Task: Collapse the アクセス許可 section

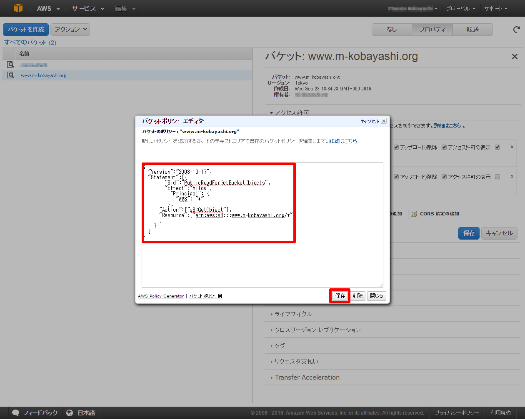Action: point(289,112)
